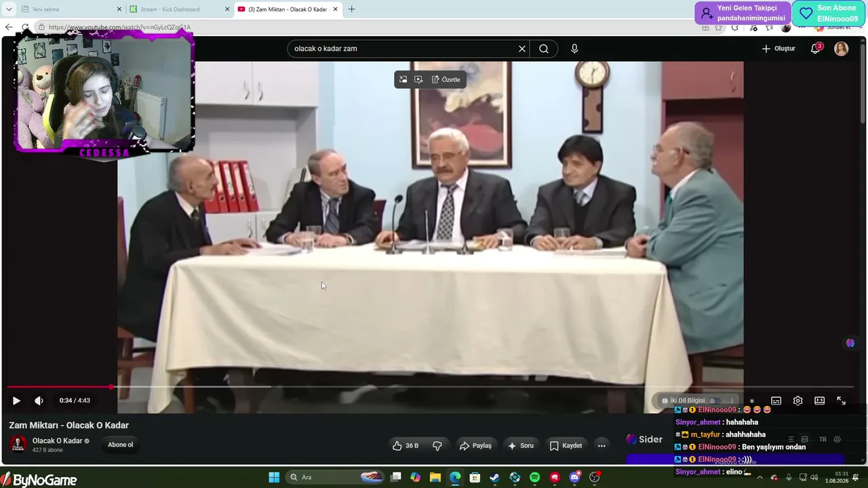This screenshot has height=488, width=868.
Task: Select the Zam Miktarı YouTube tab
Action: pyautogui.click(x=288, y=9)
